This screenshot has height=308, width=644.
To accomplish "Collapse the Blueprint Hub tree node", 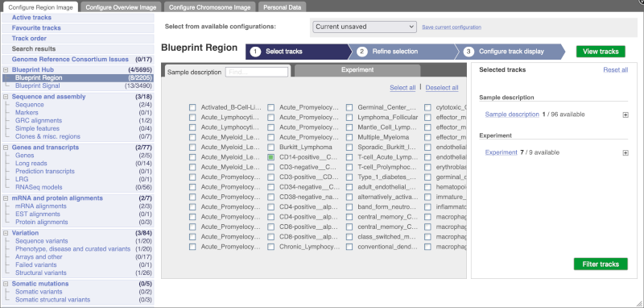I will [6, 70].
